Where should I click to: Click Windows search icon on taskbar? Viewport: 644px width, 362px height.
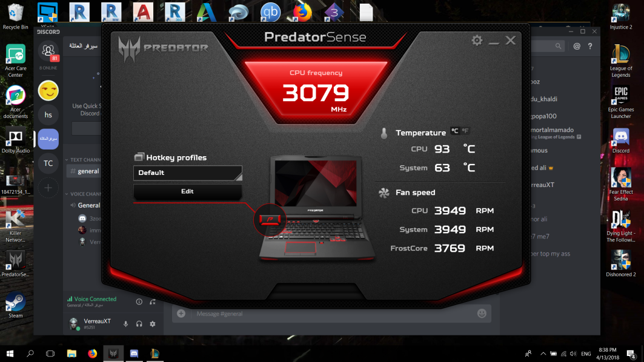[x=30, y=354]
